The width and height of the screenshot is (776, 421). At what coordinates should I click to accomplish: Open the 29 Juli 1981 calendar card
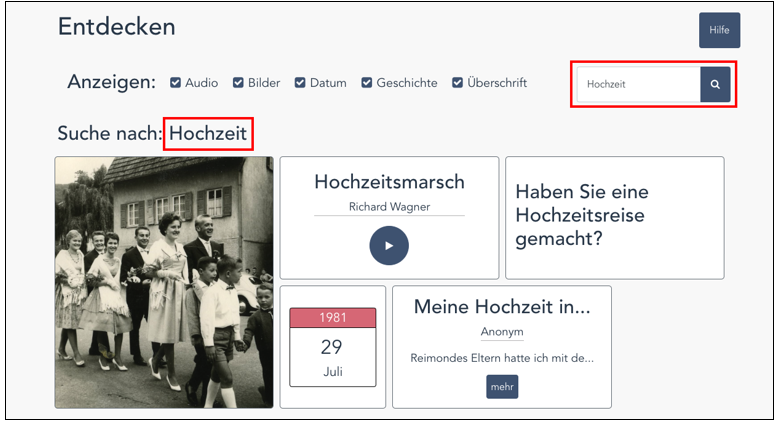coord(333,347)
